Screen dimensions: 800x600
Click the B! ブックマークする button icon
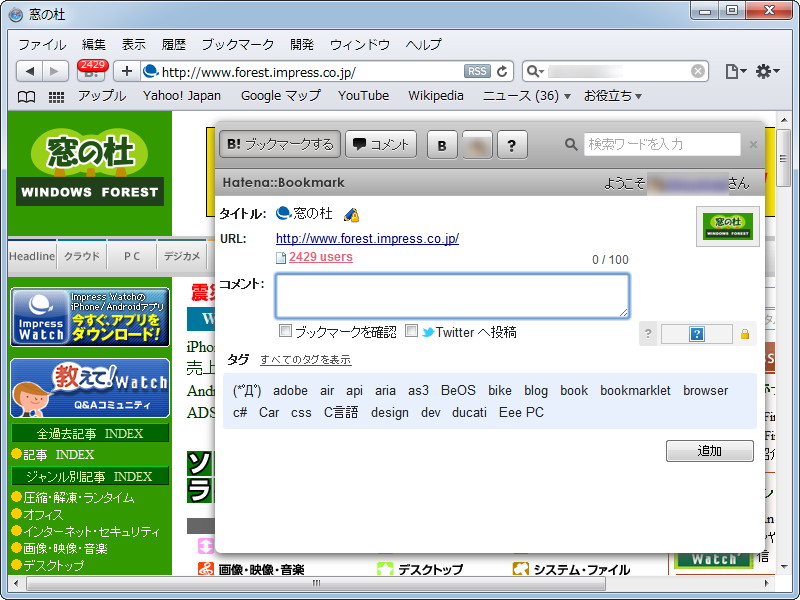[x=232, y=144]
